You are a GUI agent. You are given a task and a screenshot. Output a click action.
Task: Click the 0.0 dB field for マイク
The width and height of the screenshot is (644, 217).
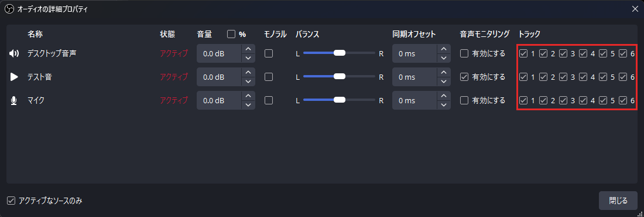(x=219, y=100)
